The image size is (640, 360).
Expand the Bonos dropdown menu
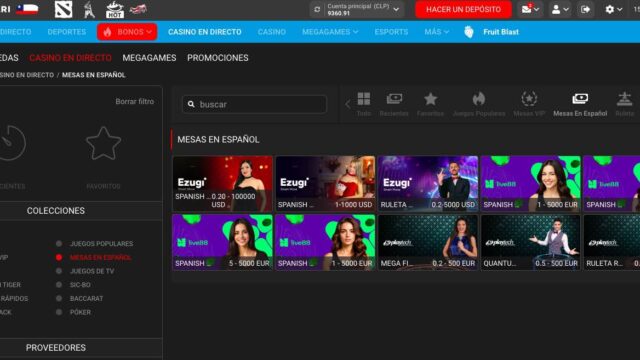coord(127,32)
